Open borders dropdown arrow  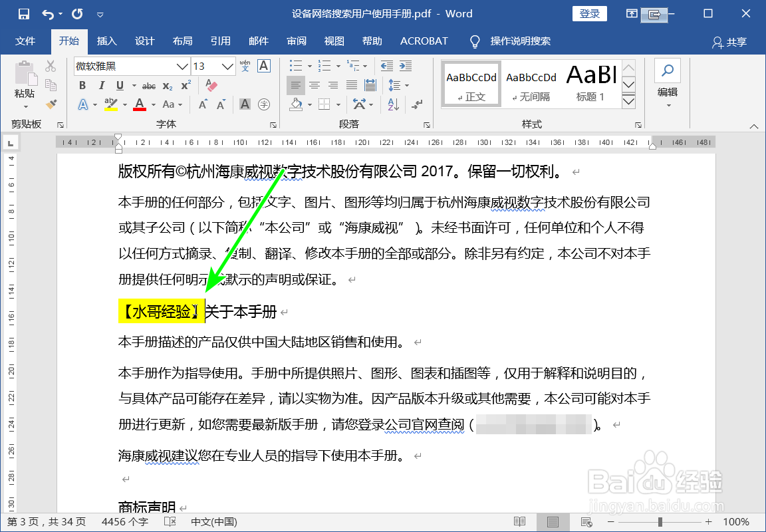[338, 104]
